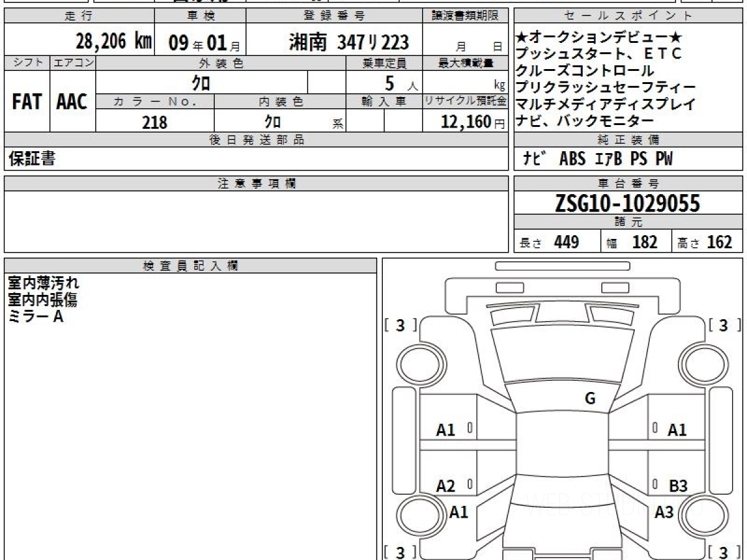The height and width of the screenshot is (560, 747).
Task: Select the color number 218 field
Action: click(x=154, y=123)
